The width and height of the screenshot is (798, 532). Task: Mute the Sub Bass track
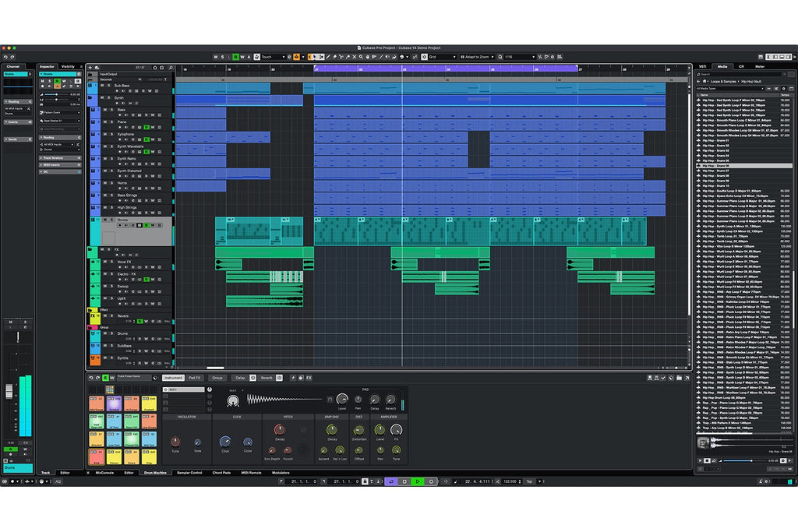(x=102, y=86)
